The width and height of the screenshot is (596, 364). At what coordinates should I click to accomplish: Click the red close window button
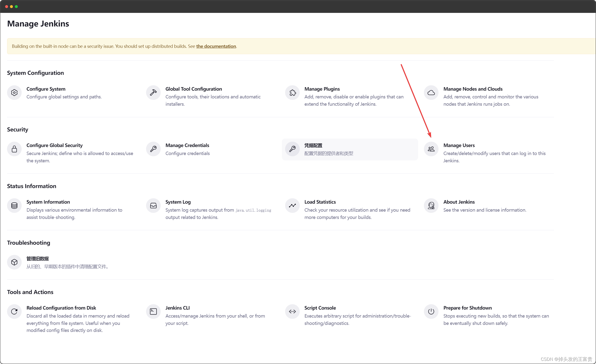tap(7, 7)
